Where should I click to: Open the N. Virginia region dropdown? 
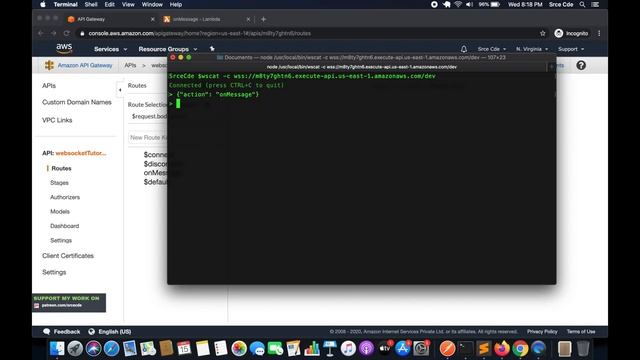click(x=532, y=49)
